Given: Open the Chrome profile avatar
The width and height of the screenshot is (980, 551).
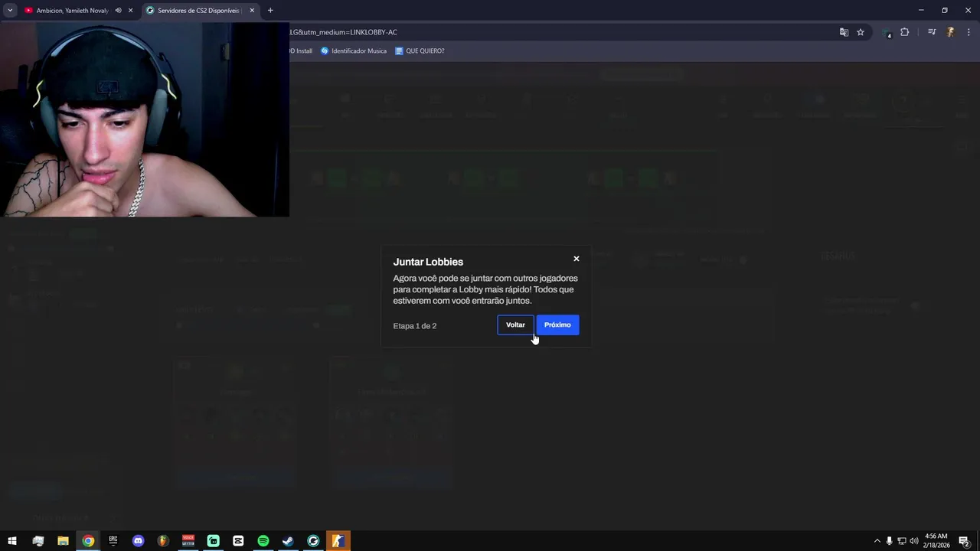Looking at the screenshot, I should [x=950, y=32].
